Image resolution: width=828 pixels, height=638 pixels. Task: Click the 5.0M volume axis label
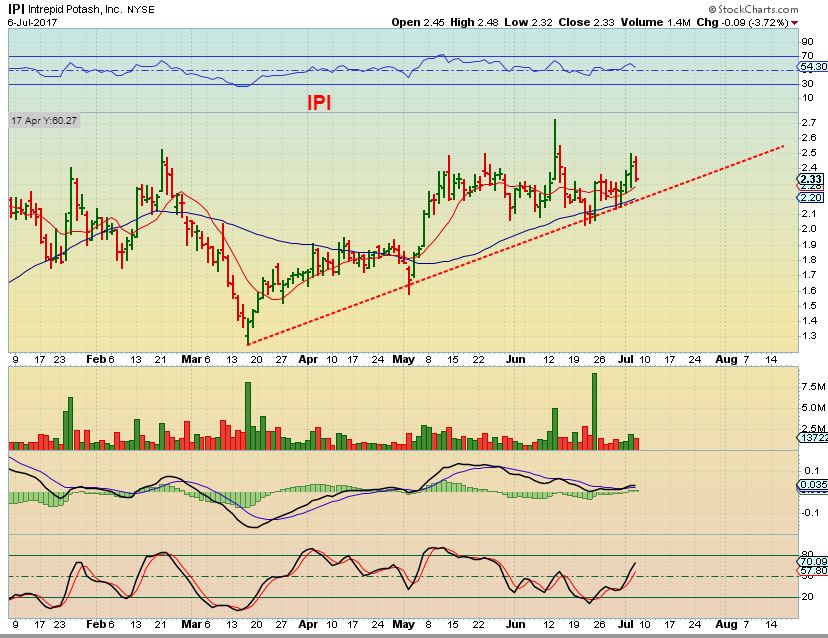(813, 408)
